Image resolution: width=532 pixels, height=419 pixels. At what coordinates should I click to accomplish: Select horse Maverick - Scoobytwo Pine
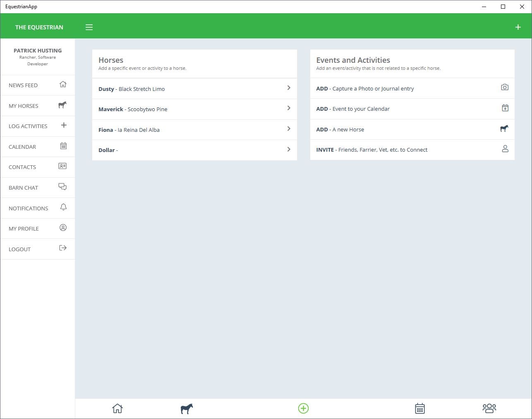tap(194, 109)
